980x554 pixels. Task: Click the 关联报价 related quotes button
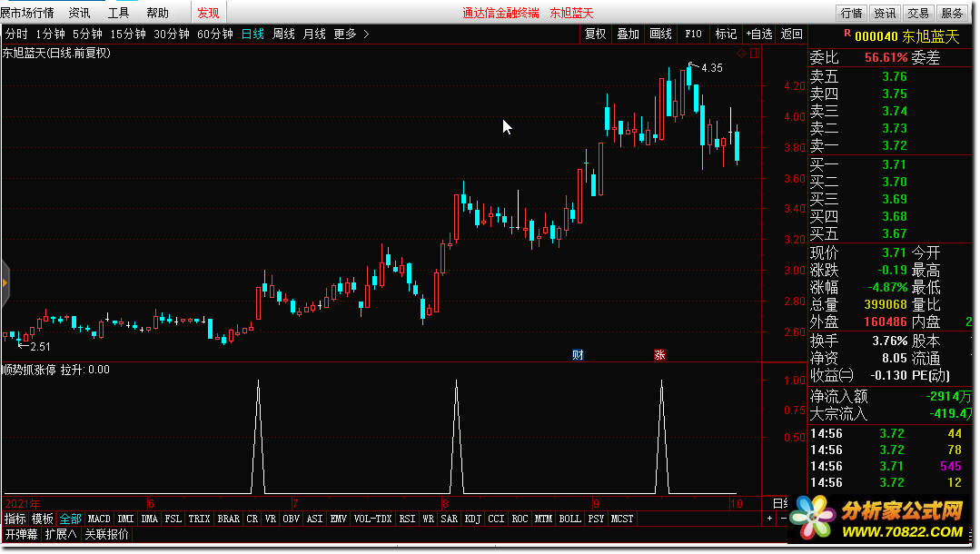click(x=107, y=534)
